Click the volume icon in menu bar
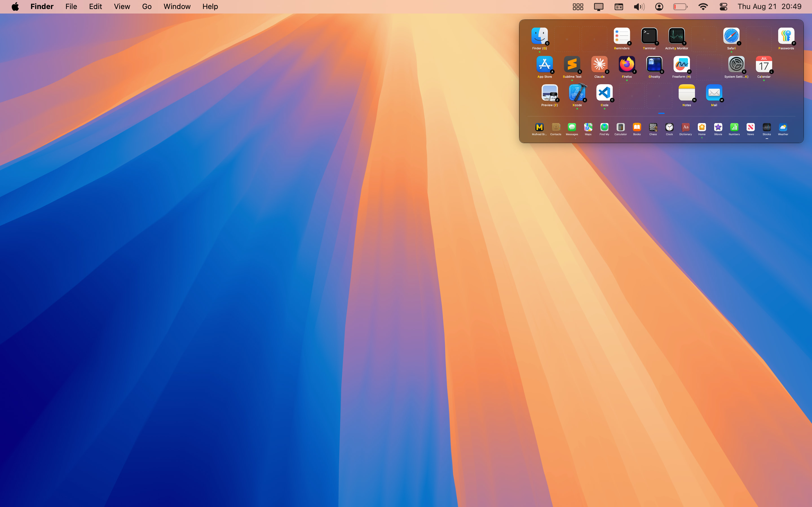Image resolution: width=812 pixels, height=507 pixels. coord(639,7)
